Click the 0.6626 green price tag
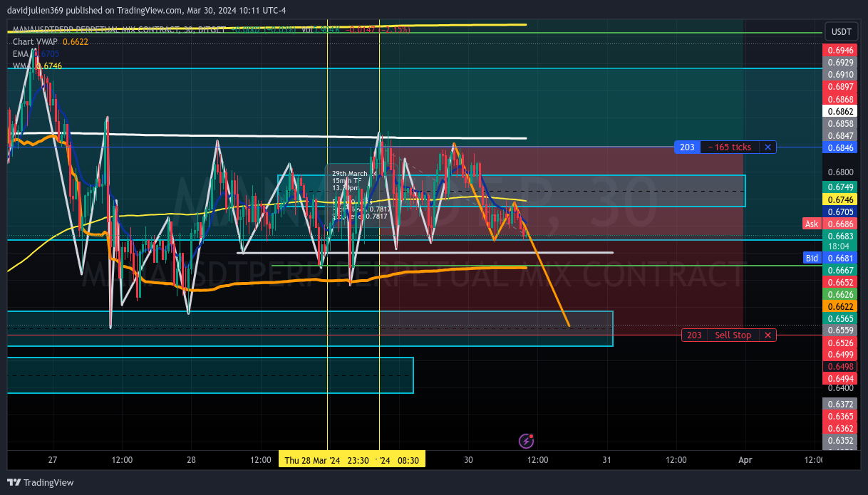Screen dimensions: 868x495 [842, 294]
